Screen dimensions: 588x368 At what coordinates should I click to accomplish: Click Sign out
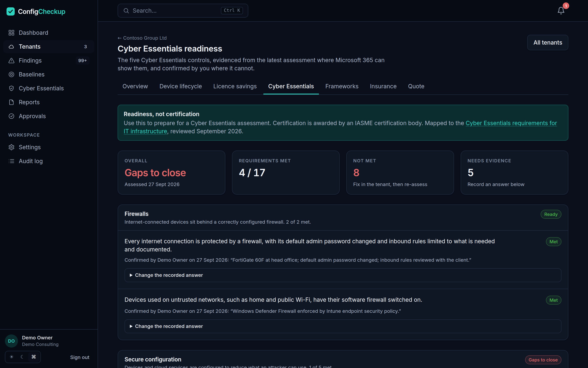click(80, 357)
